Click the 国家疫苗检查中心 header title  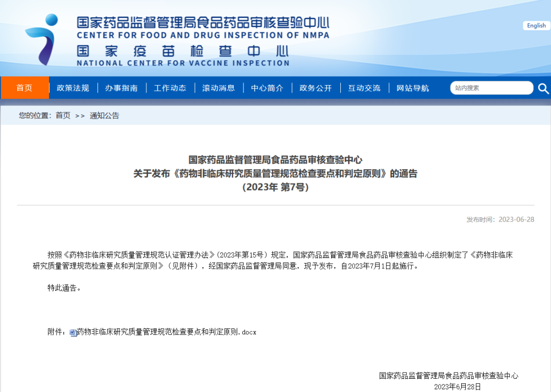point(183,51)
